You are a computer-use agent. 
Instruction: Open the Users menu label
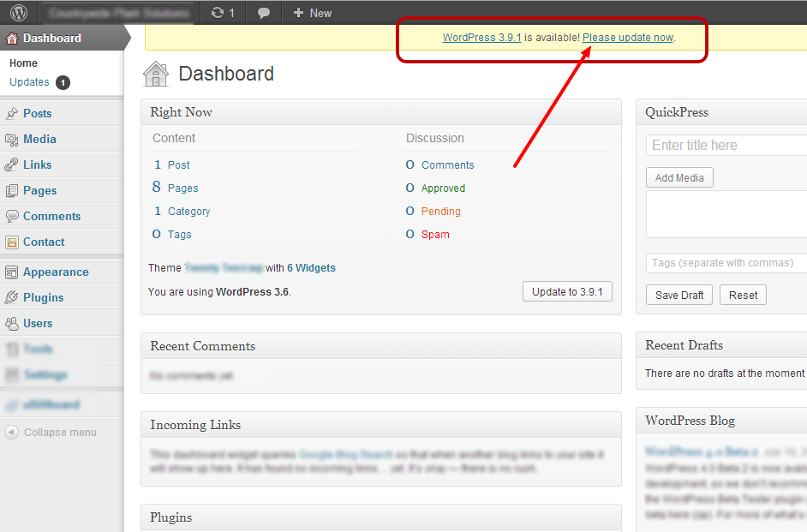(x=38, y=323)
